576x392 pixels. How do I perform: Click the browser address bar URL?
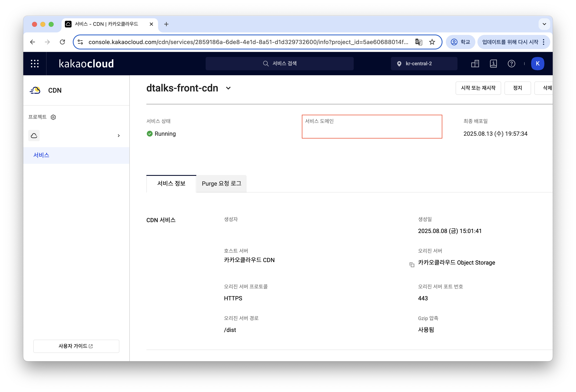(x=248, y=42)
